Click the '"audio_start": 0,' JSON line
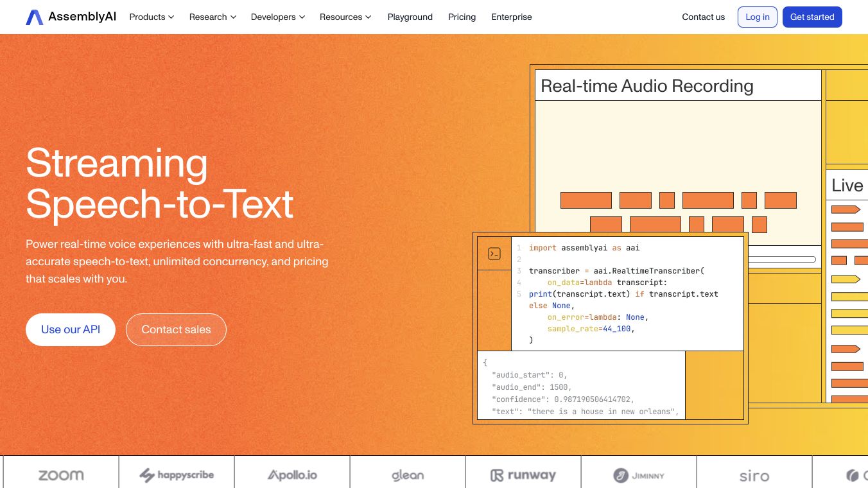The height and width of the screenshot is (488, 868). (530, 375)
